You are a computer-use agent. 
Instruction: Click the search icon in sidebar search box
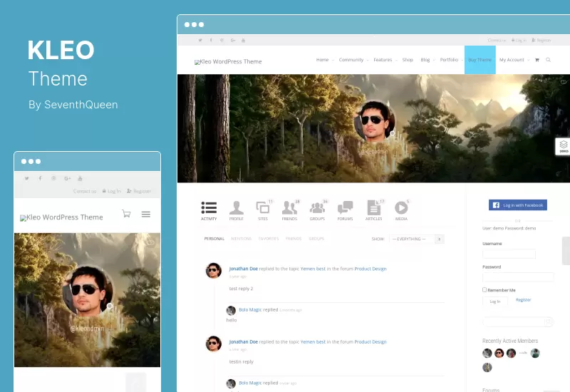548,322
